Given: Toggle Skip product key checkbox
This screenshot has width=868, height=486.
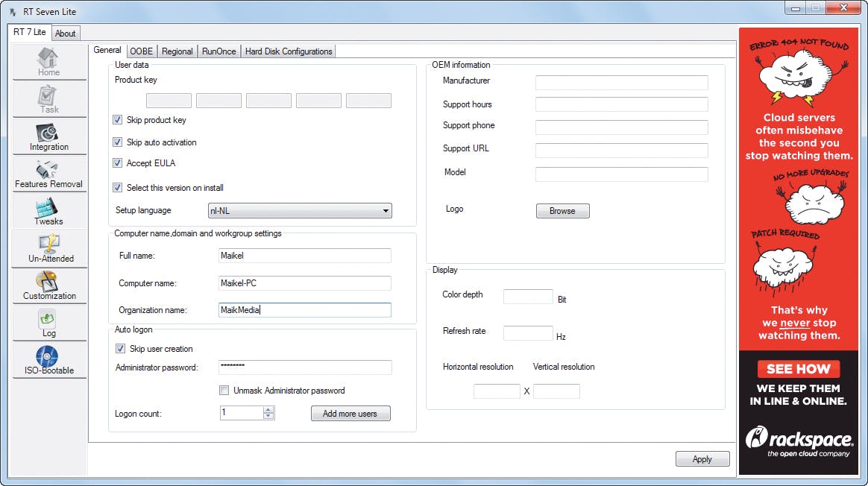Looking at the screenshot, I should (x=117, y=119).
